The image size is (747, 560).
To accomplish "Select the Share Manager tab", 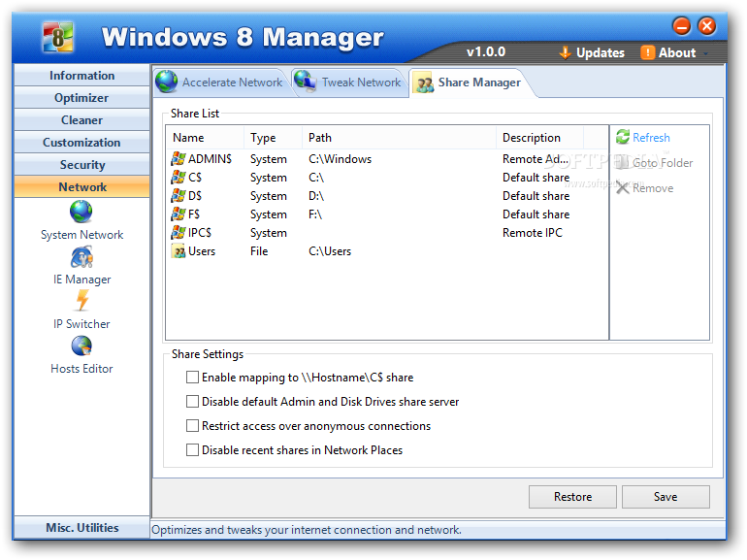I will coord(470,82).
